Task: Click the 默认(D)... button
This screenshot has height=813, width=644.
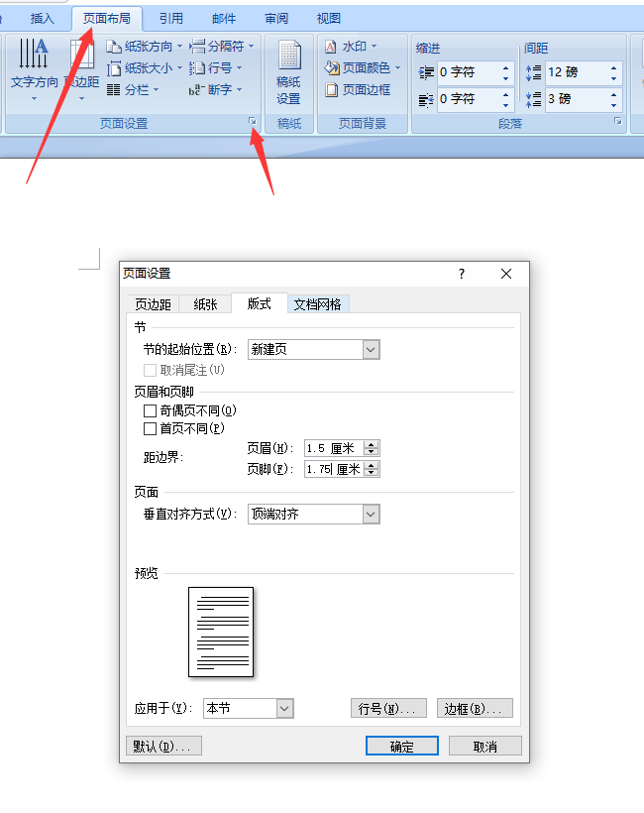Action: pyautogui.click(x=163, y=747)
